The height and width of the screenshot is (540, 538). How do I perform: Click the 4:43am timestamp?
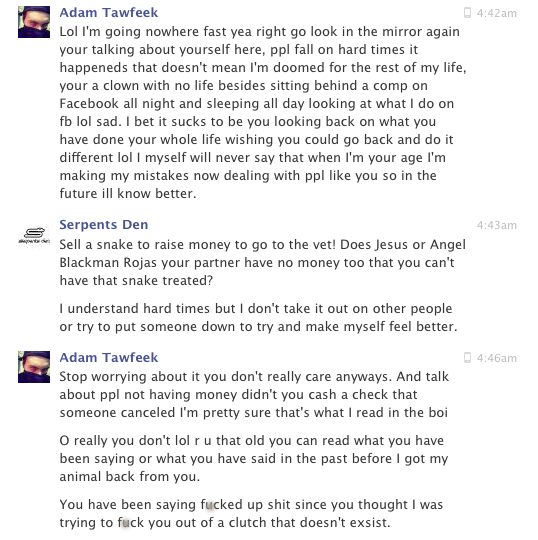pyautogui.click(x=497, y=225)
